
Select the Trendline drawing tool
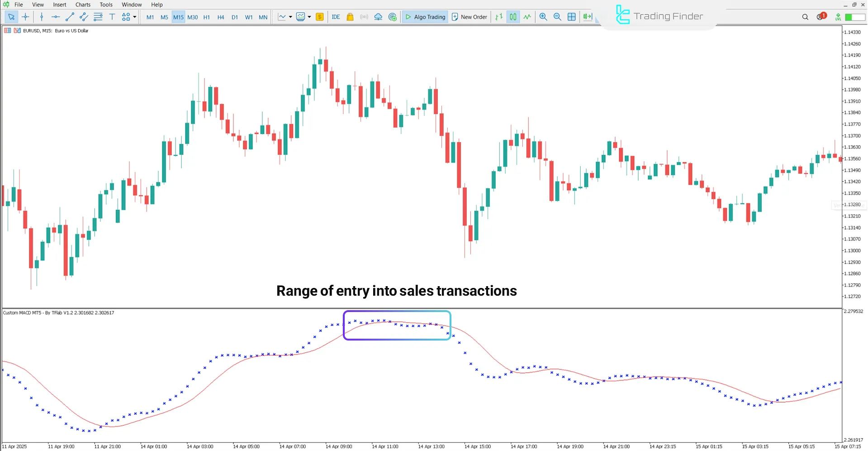(x=70, y=17)
